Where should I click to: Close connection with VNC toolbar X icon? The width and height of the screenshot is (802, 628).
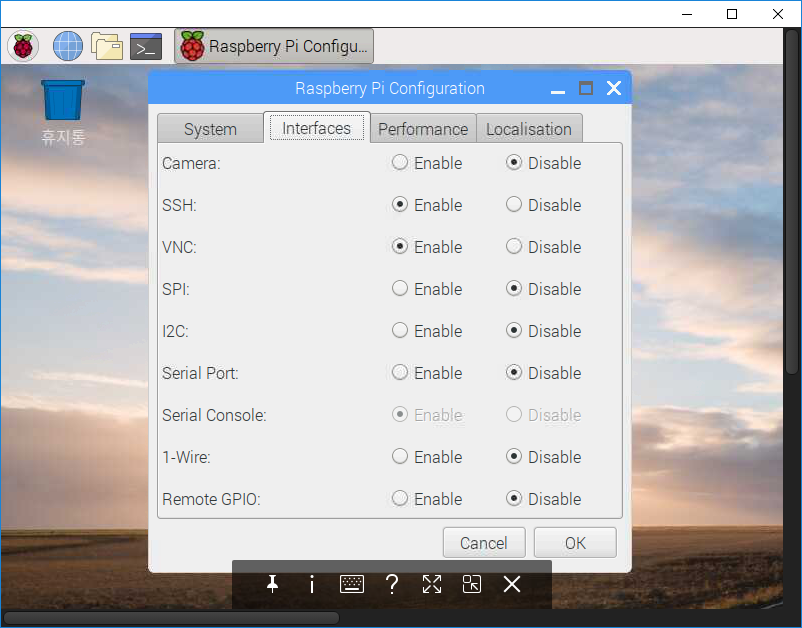click(x=511, y=584)
